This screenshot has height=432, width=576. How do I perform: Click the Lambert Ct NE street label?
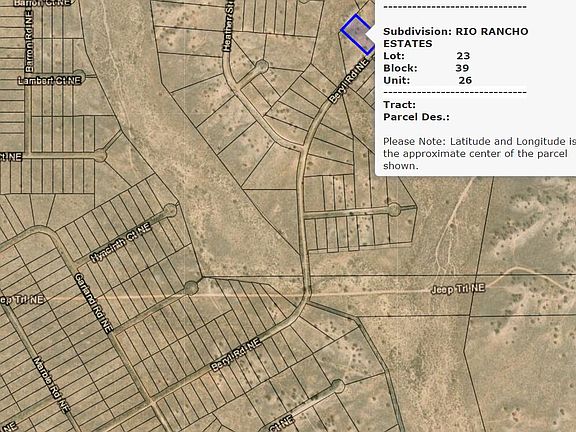[50, 80]
